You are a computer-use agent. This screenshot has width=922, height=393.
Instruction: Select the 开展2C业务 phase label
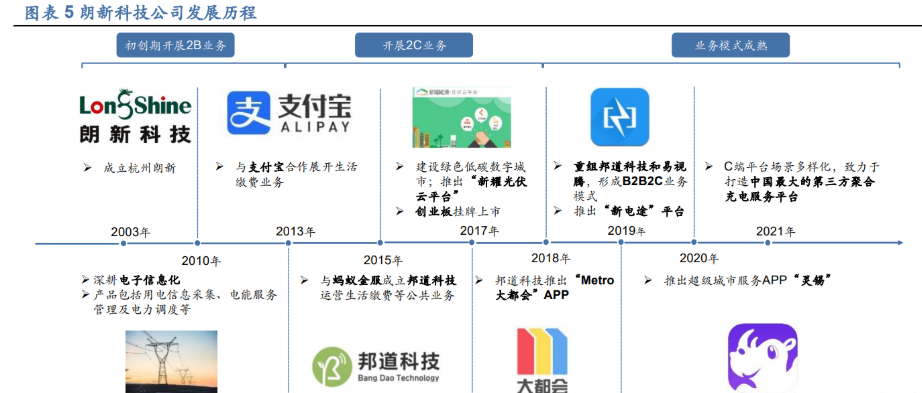(x=413, y=45)
